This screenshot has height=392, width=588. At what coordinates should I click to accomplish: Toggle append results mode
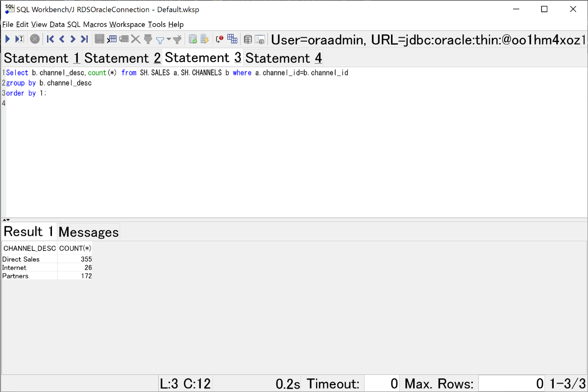pos(232,39)
